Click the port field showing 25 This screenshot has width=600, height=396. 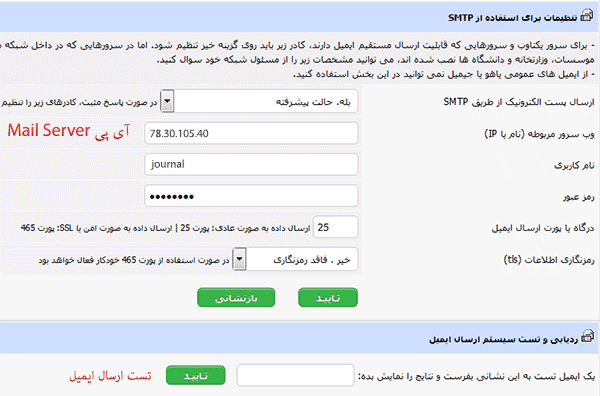point(336,227)
